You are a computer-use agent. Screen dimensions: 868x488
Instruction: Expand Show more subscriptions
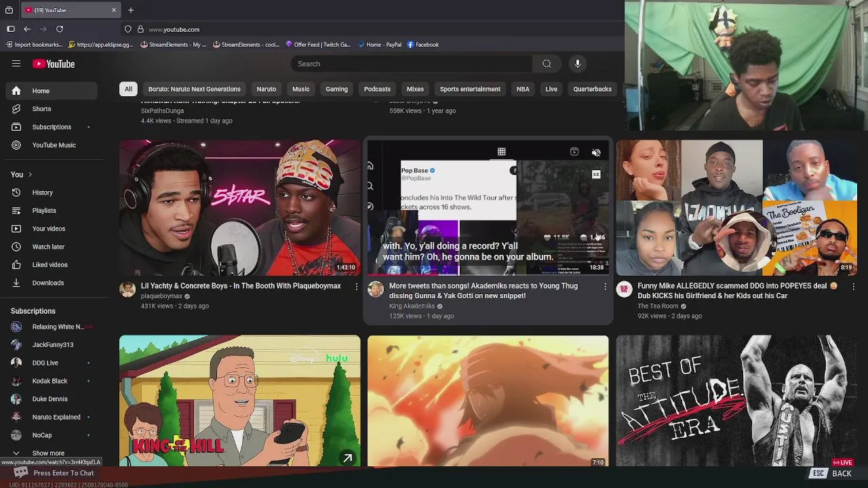pyautogui.click(x=48, y=453)
